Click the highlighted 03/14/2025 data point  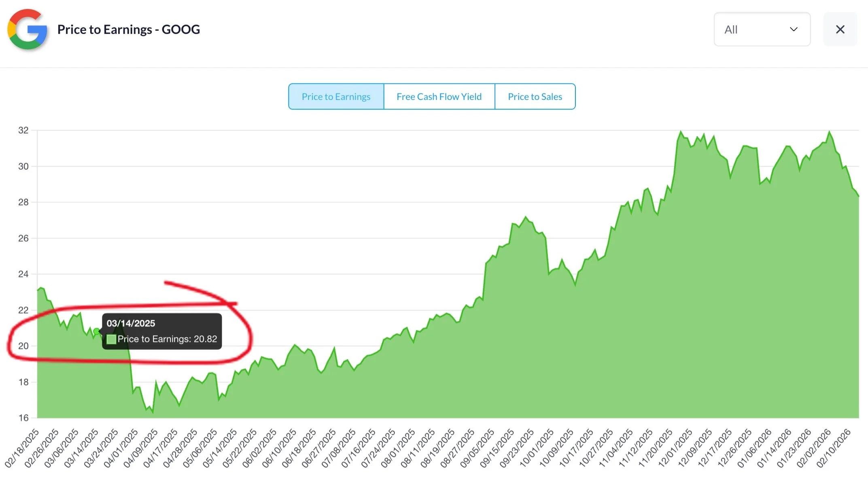click(96, 332)
